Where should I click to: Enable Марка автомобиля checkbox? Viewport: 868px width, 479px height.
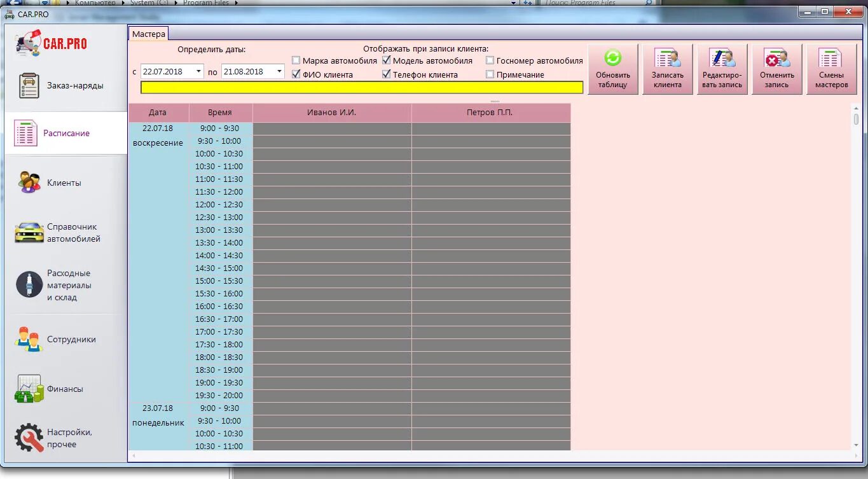tap(296, 60)
